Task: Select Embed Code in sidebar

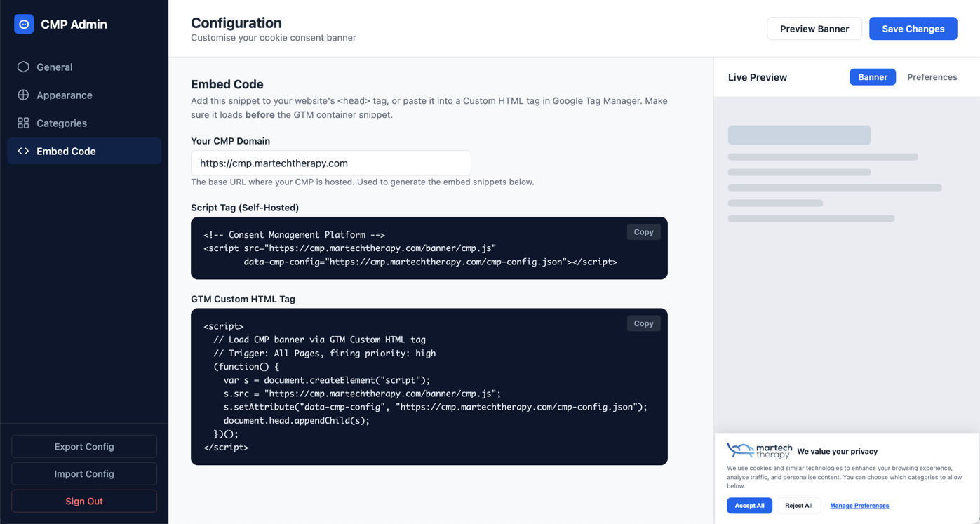Action: point(84,151)
